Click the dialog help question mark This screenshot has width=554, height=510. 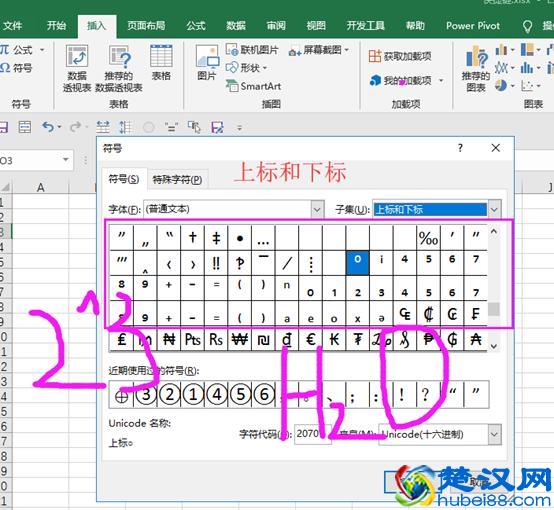click(x=460, y=148)
